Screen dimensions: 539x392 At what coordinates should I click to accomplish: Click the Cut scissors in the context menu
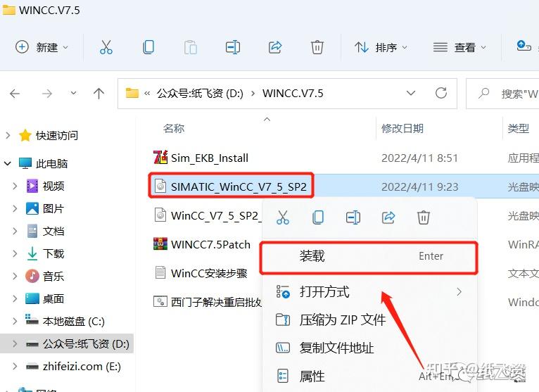(x=283, y=217)
